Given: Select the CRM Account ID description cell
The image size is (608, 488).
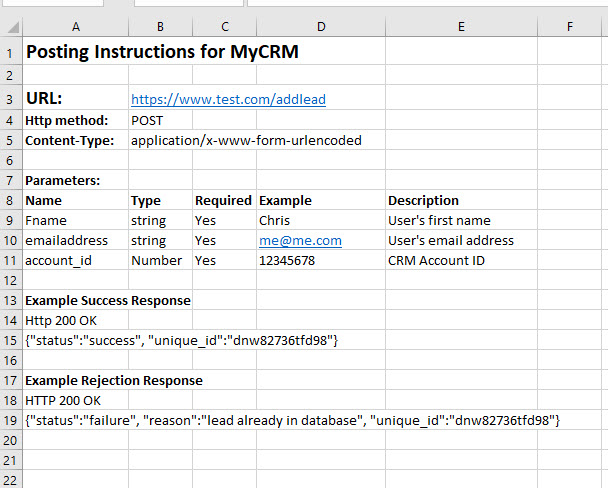Looking at the screenshot, I should pyautogui.click(x=461, y=260).
